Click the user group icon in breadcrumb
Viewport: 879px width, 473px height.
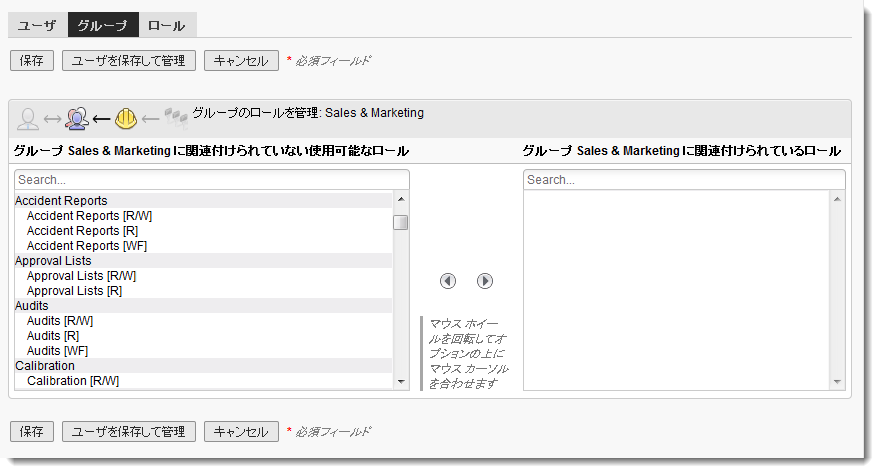(77, 118)
